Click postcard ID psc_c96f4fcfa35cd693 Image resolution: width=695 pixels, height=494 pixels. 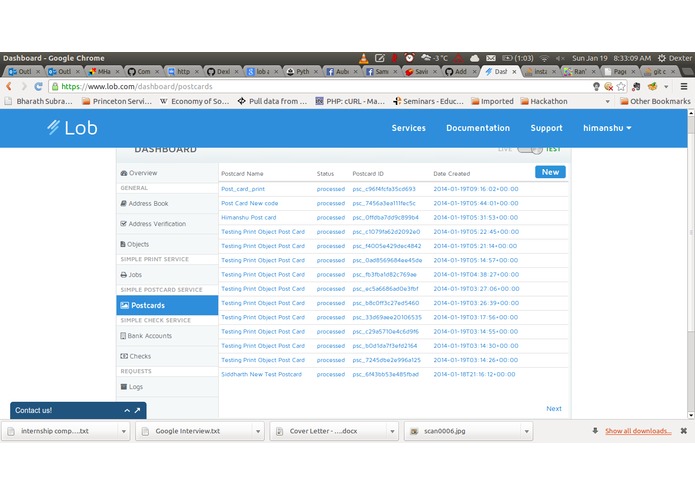coord(384,189)
